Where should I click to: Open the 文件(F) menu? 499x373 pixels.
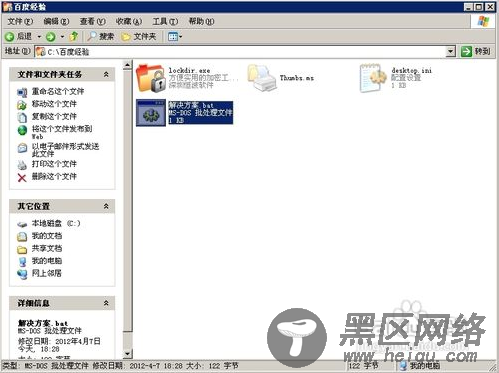point(20,22)
